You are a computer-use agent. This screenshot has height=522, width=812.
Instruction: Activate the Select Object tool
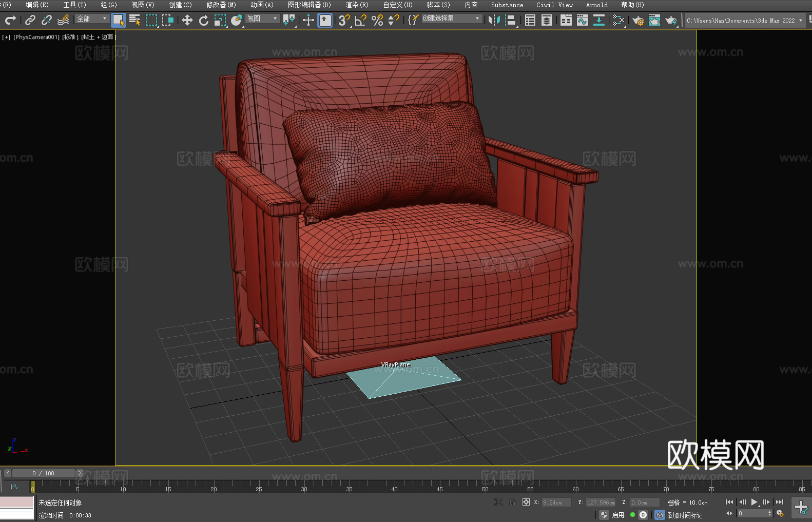(x=119, y=20)
